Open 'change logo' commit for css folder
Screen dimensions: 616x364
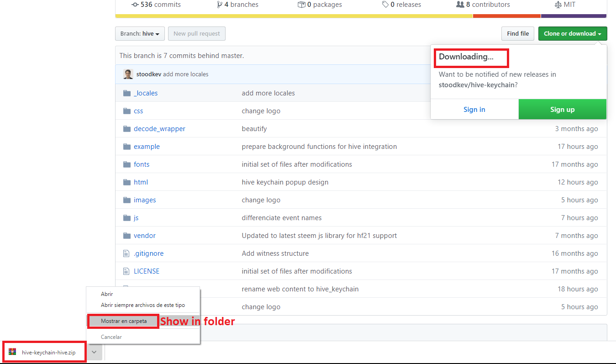point(261,111)
